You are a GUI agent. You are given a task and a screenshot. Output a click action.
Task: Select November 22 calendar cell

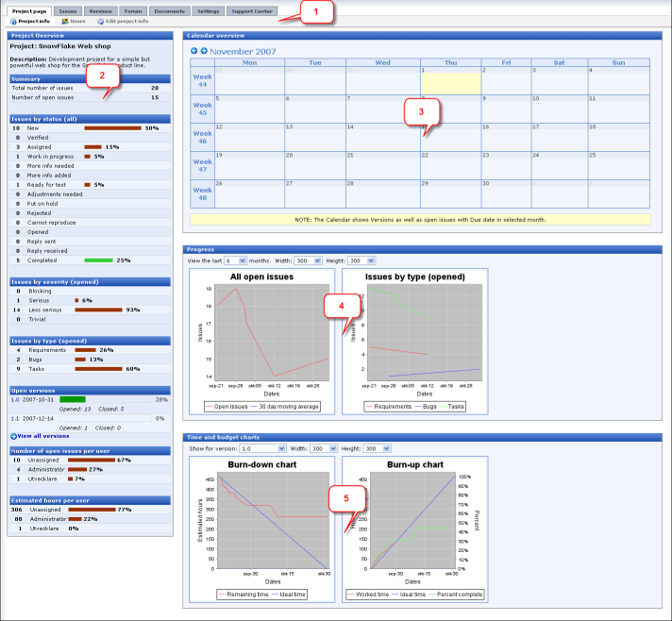[451, 165]
